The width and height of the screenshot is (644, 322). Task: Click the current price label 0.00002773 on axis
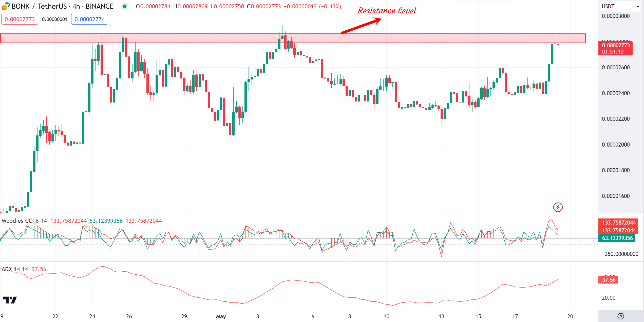[x=615, y=48]
